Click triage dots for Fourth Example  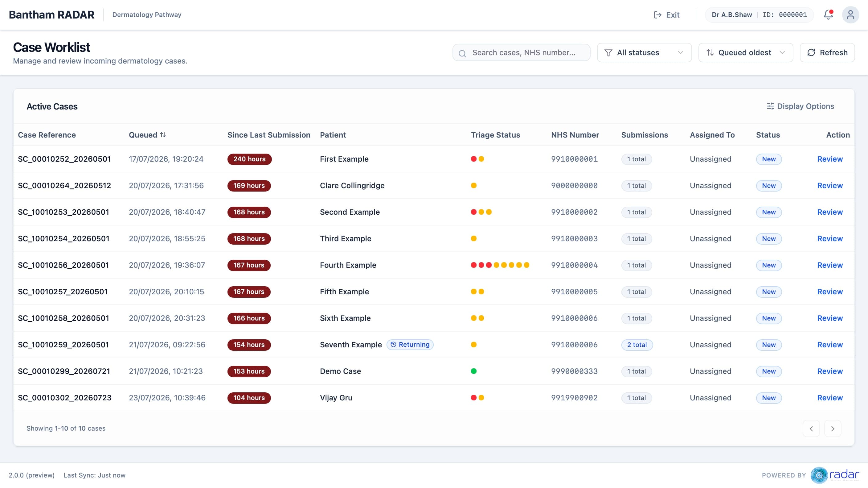click(x=500, y=265)
